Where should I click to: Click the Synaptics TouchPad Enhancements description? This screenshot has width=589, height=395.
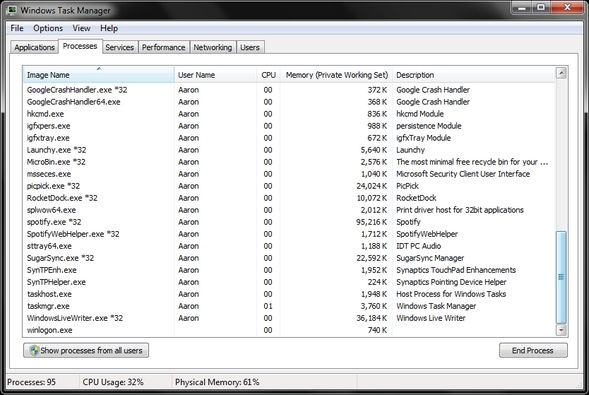(x=456, y=270)
